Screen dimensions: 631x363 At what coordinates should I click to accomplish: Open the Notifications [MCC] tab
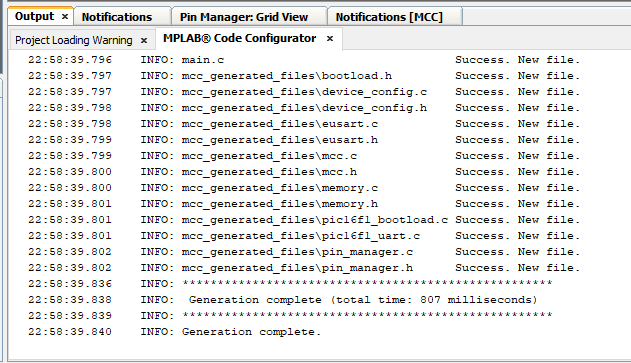tap(389, 17)
